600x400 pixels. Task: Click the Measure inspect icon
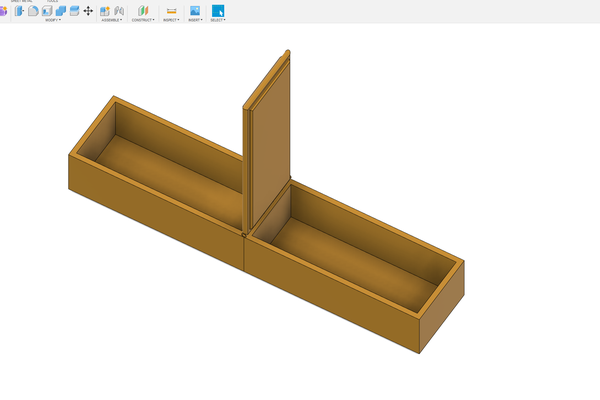point(171,11)
